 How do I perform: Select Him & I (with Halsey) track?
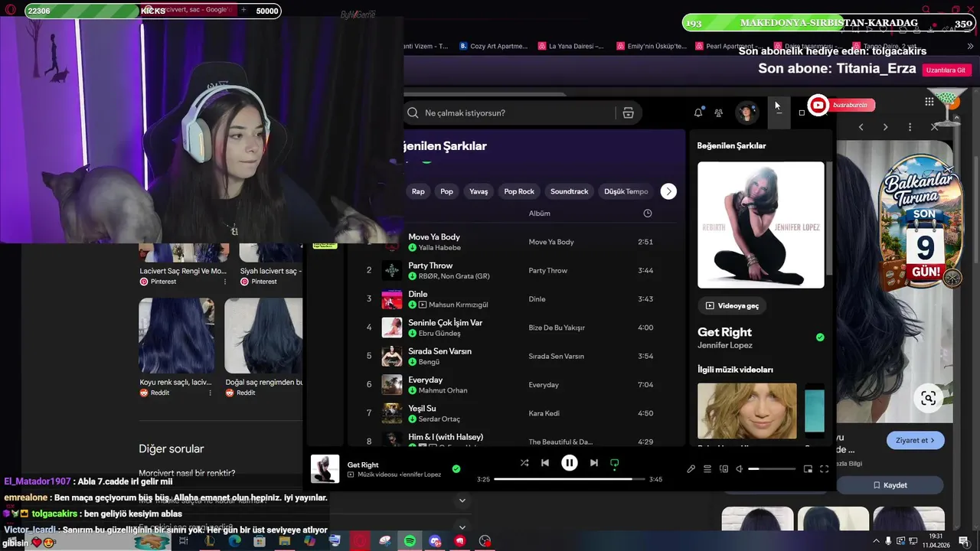446,437
